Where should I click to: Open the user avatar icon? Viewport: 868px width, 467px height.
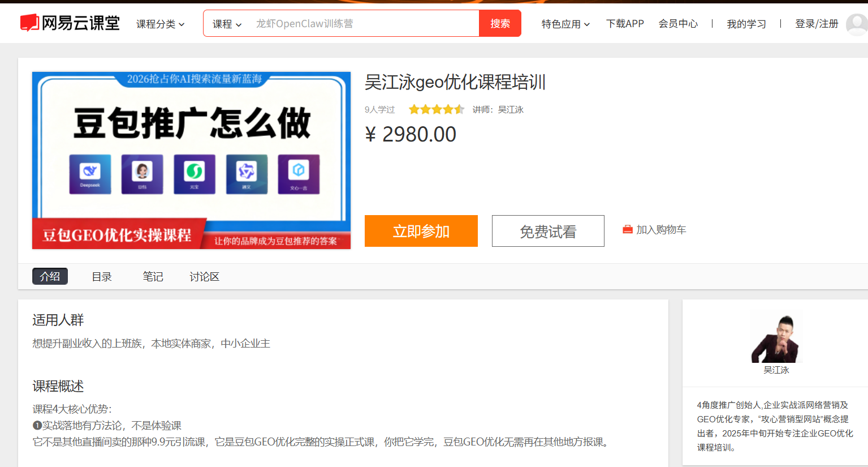pyautogui.click(x=857, y=25)
